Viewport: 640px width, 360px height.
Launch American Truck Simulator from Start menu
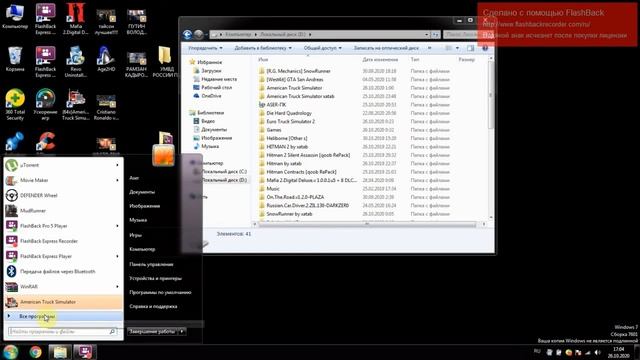pos(63,302)
